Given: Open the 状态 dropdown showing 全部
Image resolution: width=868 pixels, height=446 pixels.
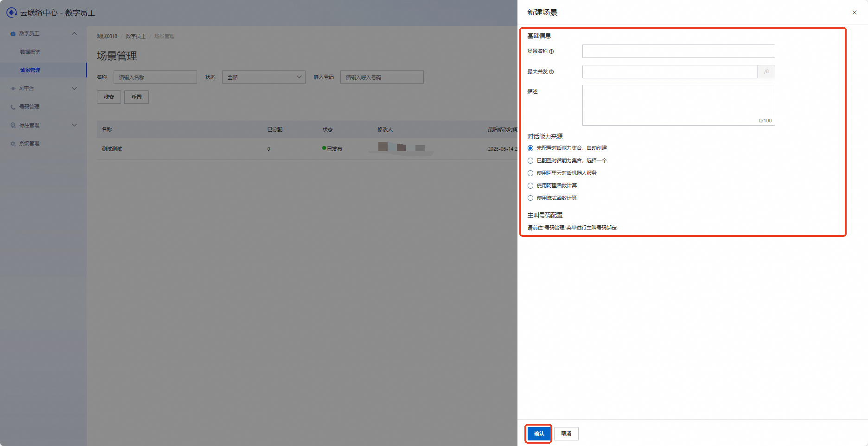Looking at the screenshot, I should tap(264, 77).
